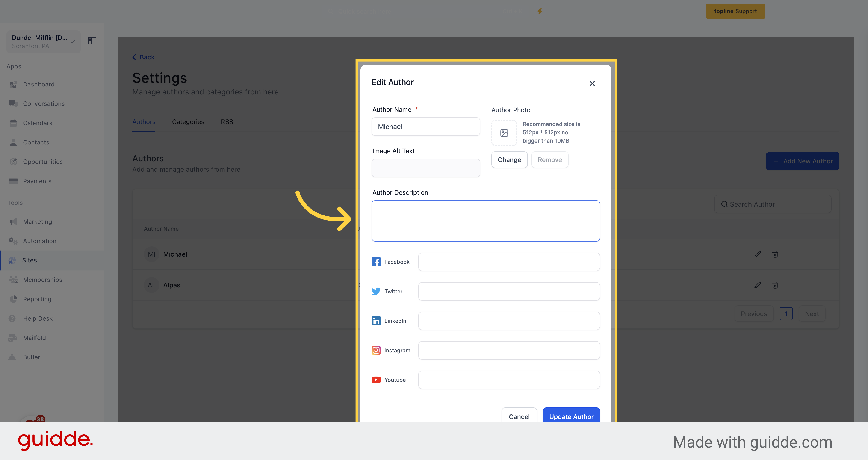Click the Next pagination button
868x460 pixels.
pyautogui.click(x=812, y=314)
